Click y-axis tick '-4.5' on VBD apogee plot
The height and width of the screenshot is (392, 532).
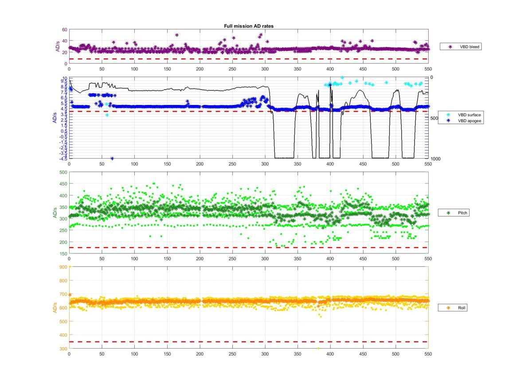[63, 158]
